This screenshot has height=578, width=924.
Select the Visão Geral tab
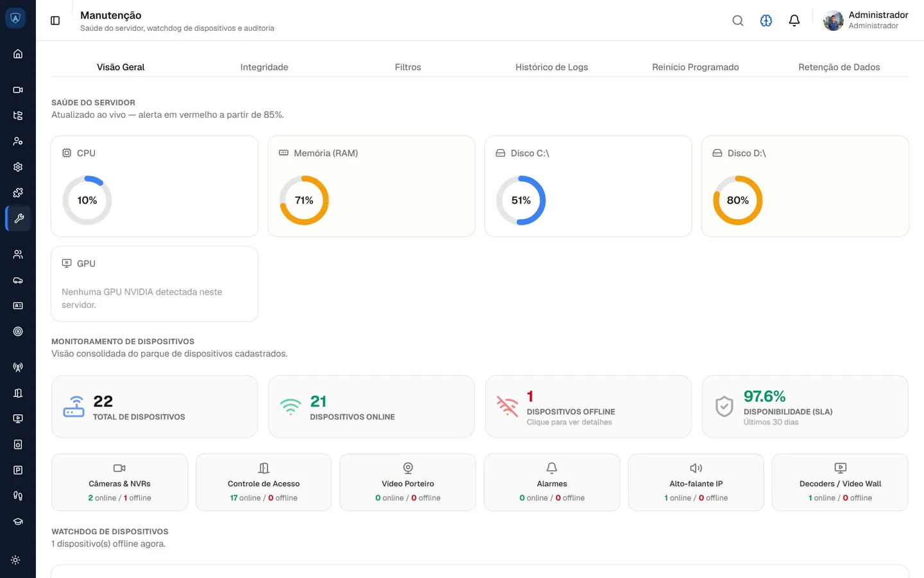[121, 67]
